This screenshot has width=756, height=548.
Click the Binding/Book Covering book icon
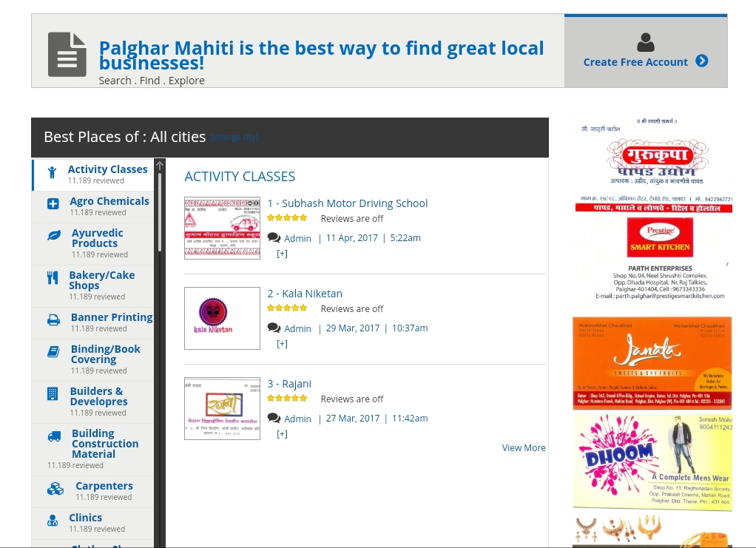(x=53, y=351)
